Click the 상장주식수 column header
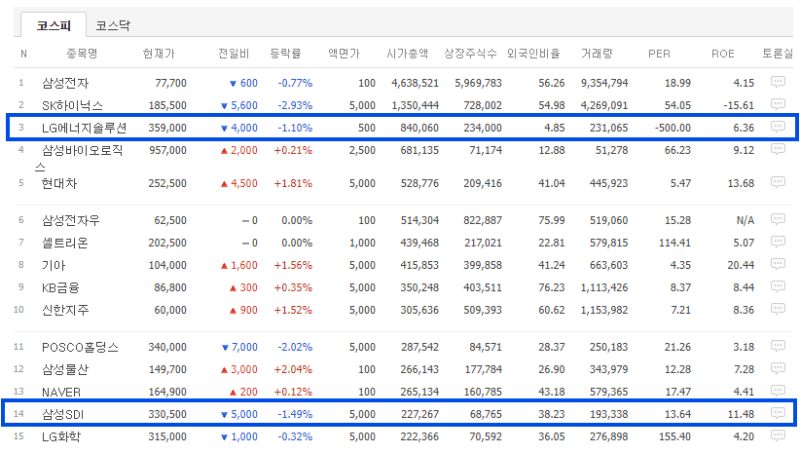 tap(470, 54)
